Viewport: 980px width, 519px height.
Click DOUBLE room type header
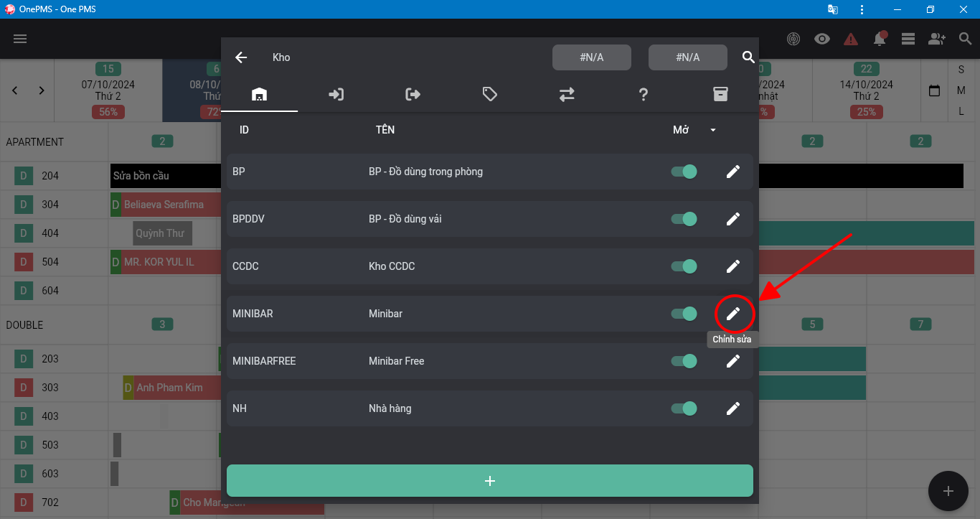click(24, 325)
